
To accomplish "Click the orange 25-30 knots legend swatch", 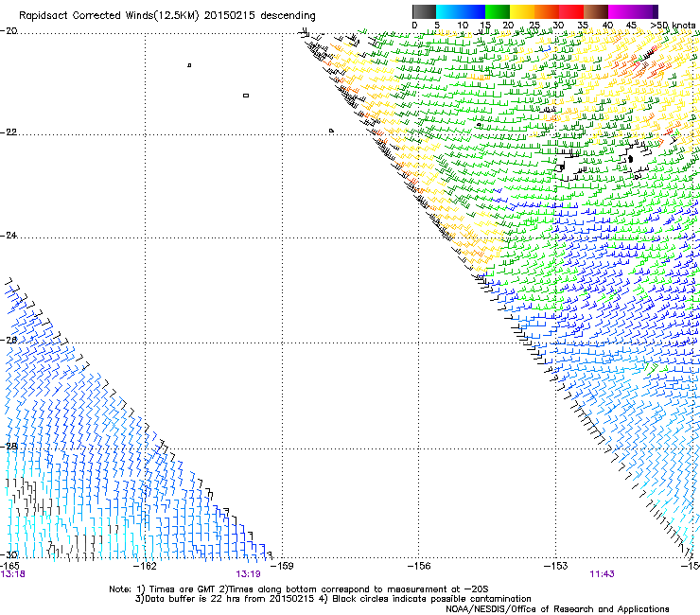I will click(x=547, y=11).
